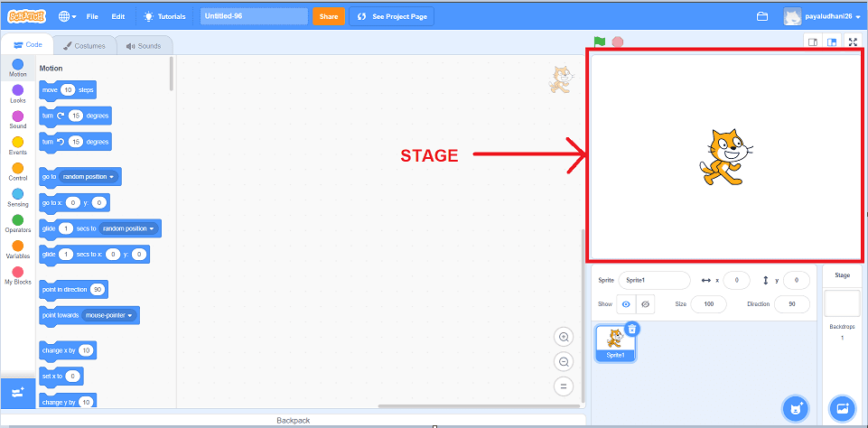The width and height of the screenshot is (868, 428).
Task: Select the Sprite1 thumbnail
Action: pos(615,343)
